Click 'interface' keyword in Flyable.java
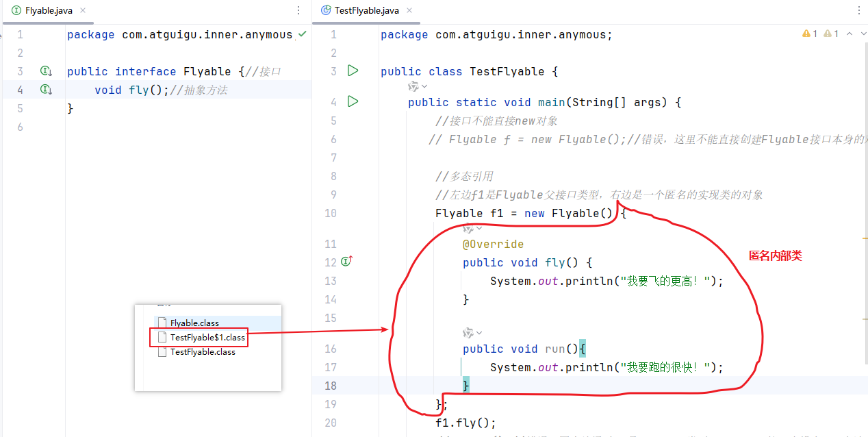This screenshot has height=437, width=868. coord(146,71)
